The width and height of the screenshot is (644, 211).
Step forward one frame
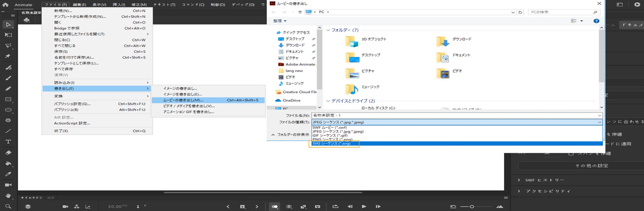pyautogui.click(x=378, y=207)
